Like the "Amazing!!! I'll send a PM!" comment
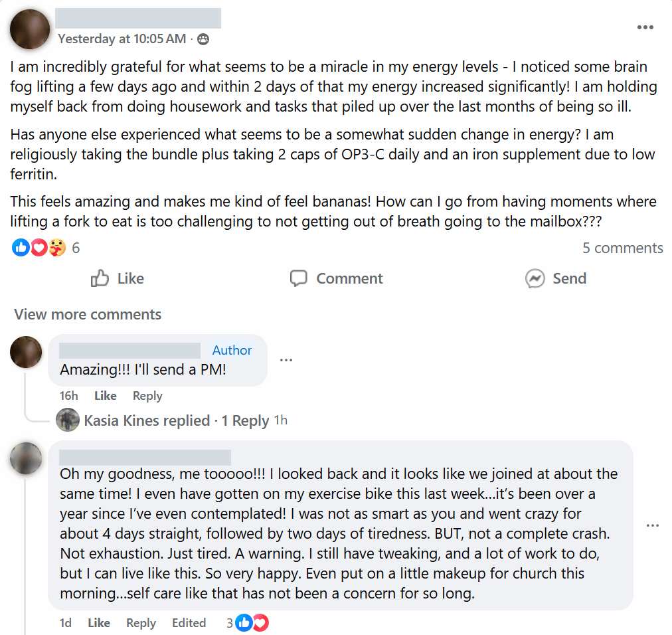The image size is (672, 635). (105, 396)
